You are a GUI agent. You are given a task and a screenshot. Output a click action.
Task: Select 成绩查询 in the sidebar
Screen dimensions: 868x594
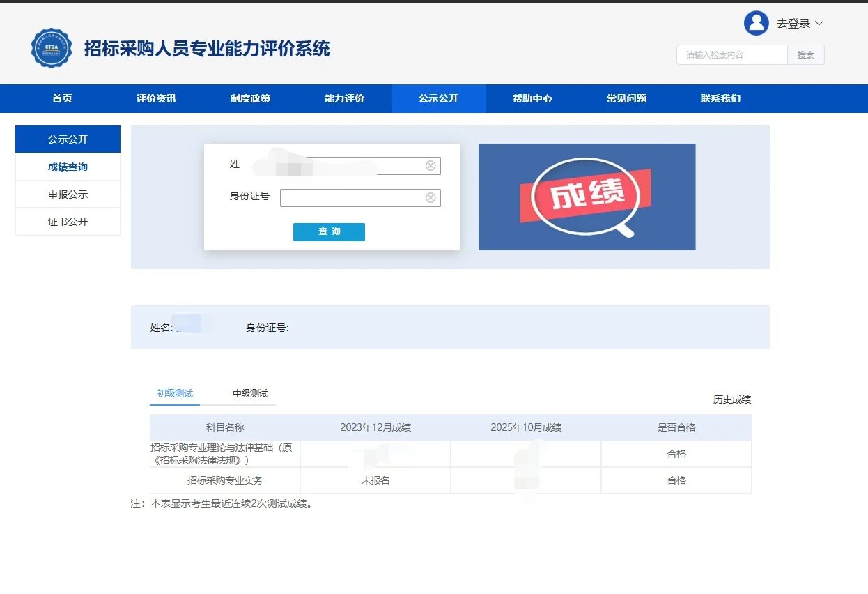68,167
